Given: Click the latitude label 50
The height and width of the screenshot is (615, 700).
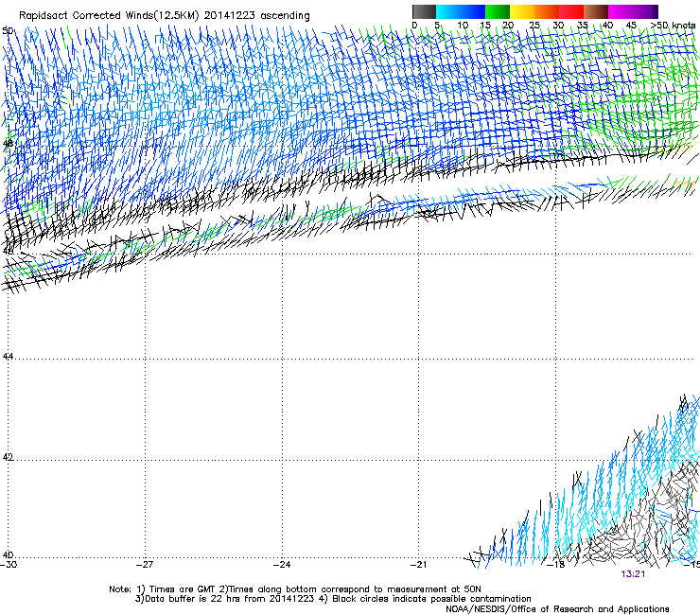Looking at the screenshot, I should point(8,30).
